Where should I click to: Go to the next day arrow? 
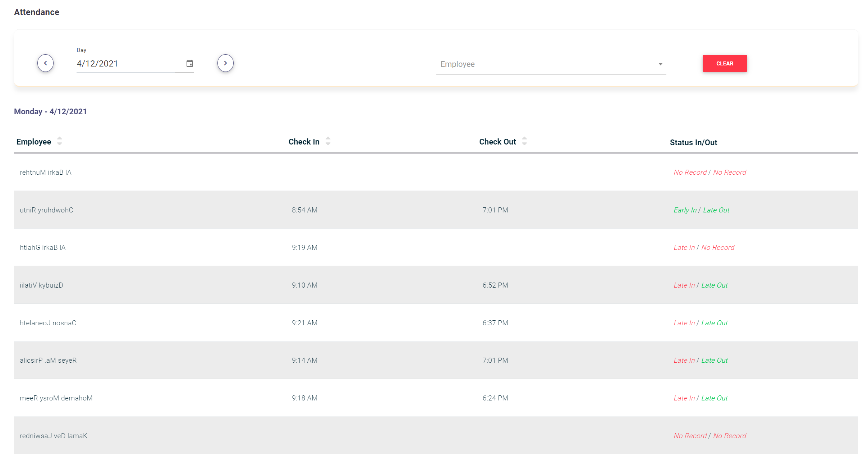tap(225, 63)
